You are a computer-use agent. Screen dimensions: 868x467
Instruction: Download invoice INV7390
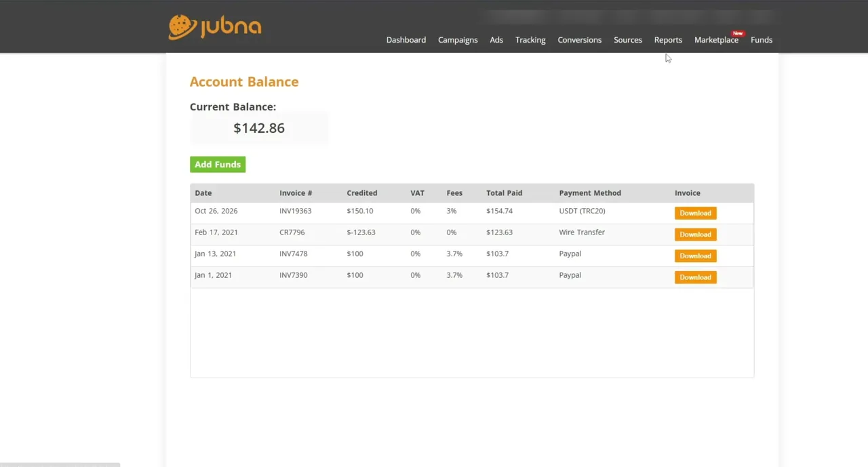point(696,277)
